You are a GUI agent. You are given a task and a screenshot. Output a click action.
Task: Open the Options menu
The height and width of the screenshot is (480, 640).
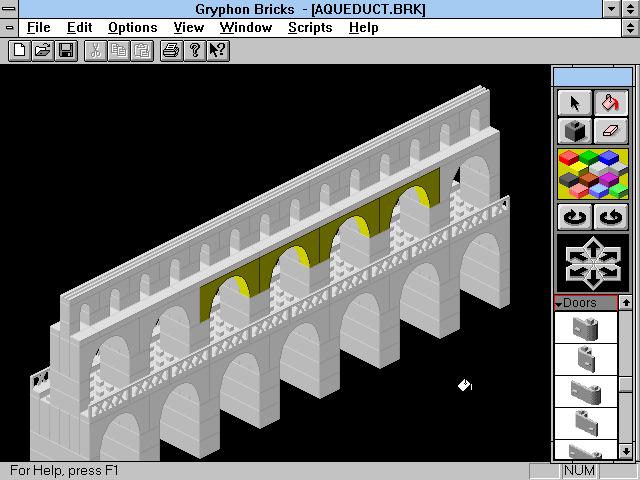133,28
